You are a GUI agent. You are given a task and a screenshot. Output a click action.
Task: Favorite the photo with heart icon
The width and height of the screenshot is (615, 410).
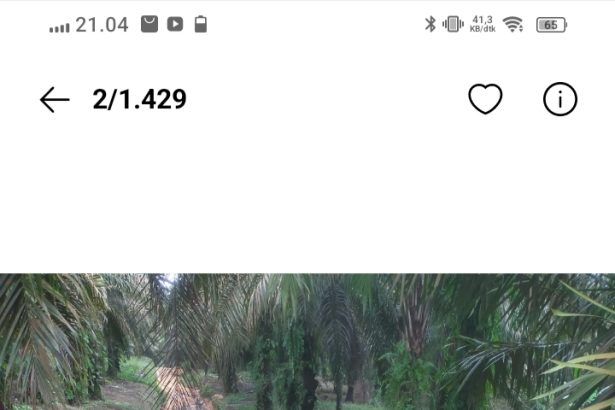coord(485,99)
